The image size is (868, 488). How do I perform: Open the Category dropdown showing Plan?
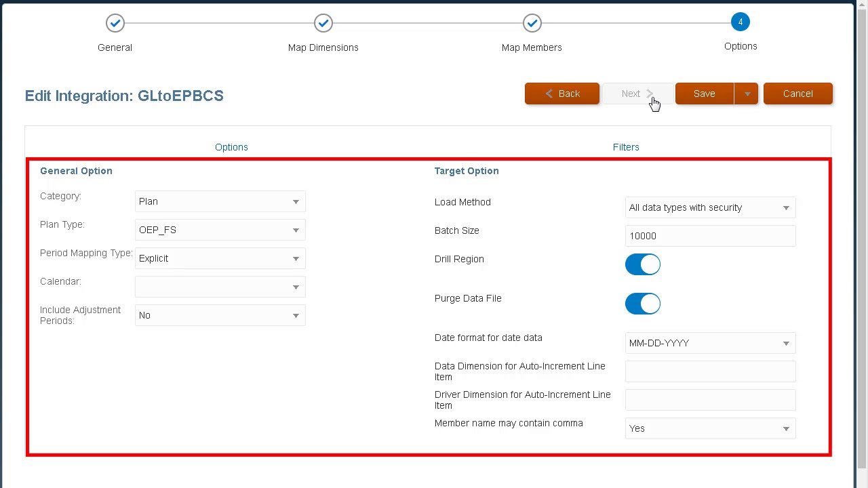pyautogui.click(x=220, y=201)
